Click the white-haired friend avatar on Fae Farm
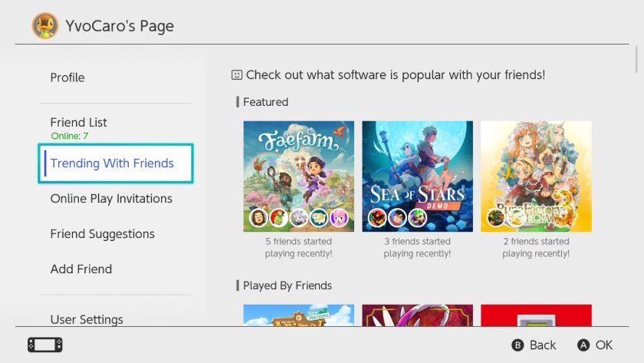Viewport: 644px width, 363px height. click(298, 218)
